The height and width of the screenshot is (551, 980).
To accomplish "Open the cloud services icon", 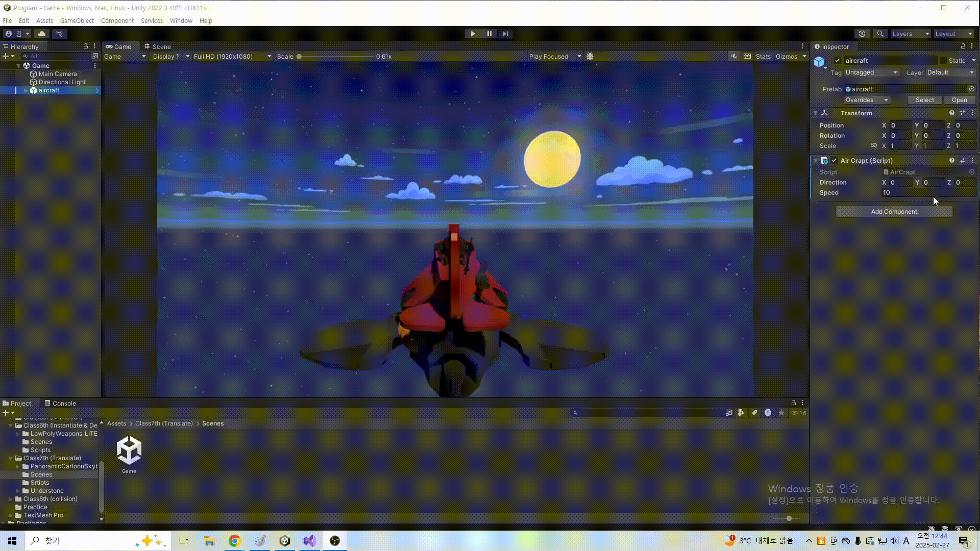I will (x=42, y=34).
